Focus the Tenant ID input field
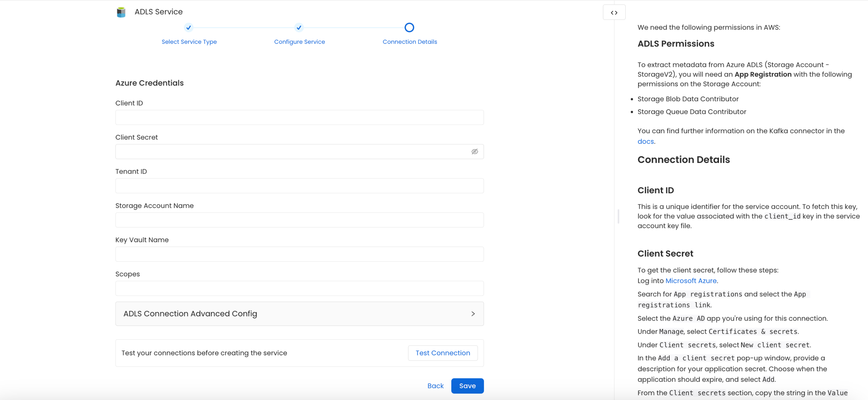 pyautogui.click(x=299, y=186)
